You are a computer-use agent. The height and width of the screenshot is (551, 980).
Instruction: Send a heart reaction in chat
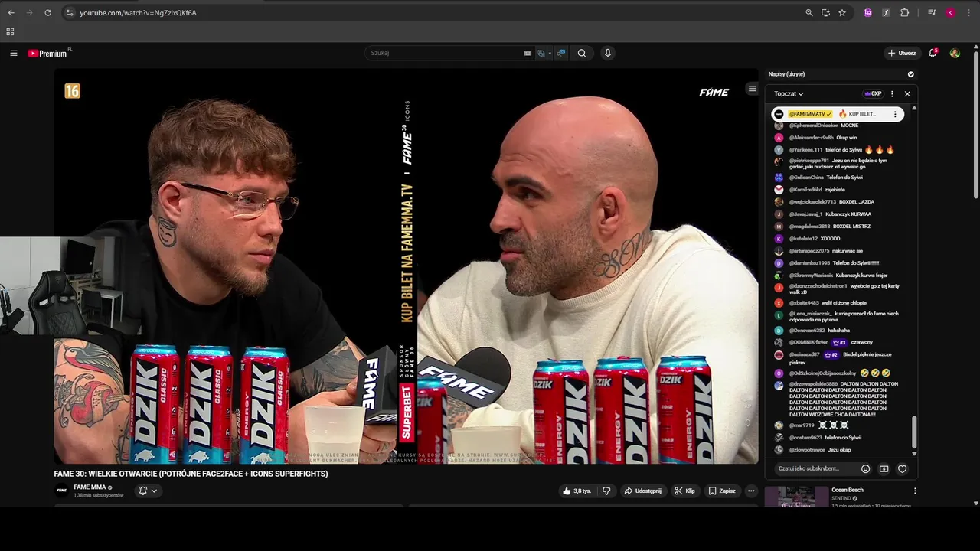click(x=902, y=468)
